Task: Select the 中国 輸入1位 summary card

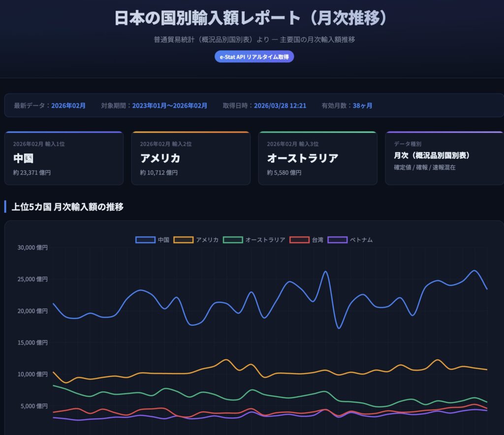Action: (x=63, y=158)
